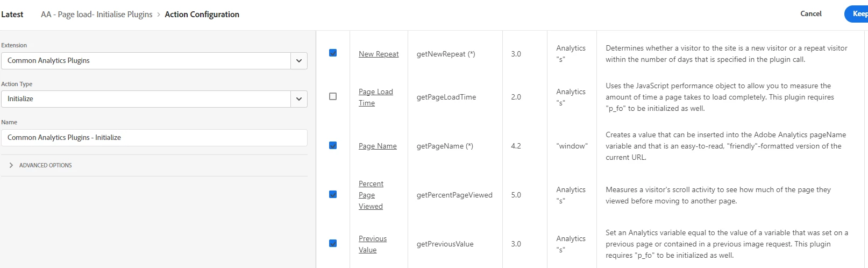Click into the Name input field
Screen dimensions: 868x268
154,138
